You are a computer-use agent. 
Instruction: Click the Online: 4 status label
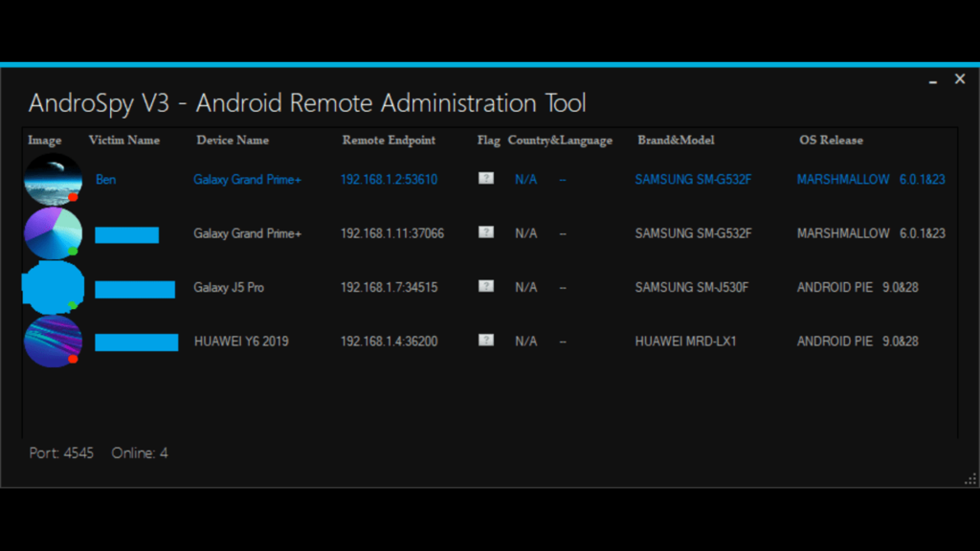coord(140,452)
